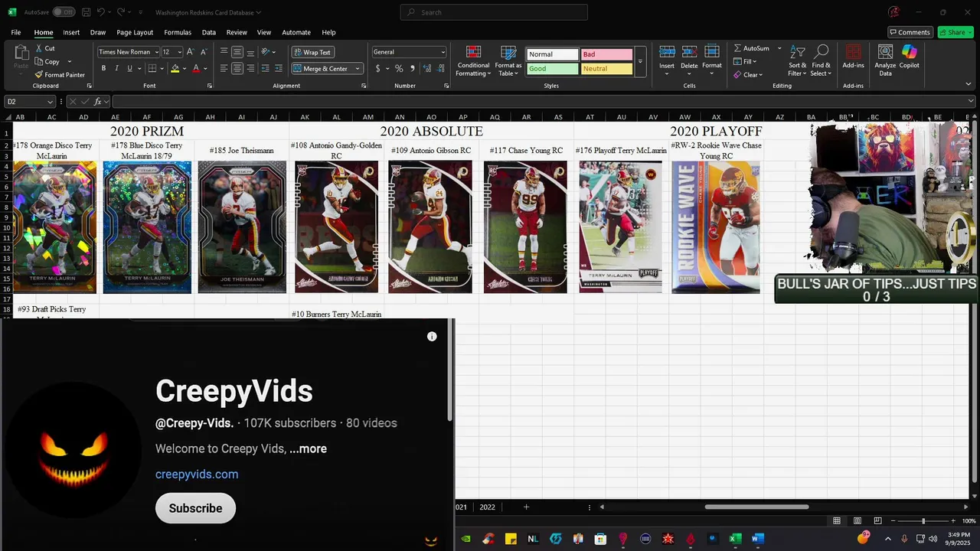Click Decrease Decimal icon
Viewport: 980px width, 551px height.
coord(439,69)
